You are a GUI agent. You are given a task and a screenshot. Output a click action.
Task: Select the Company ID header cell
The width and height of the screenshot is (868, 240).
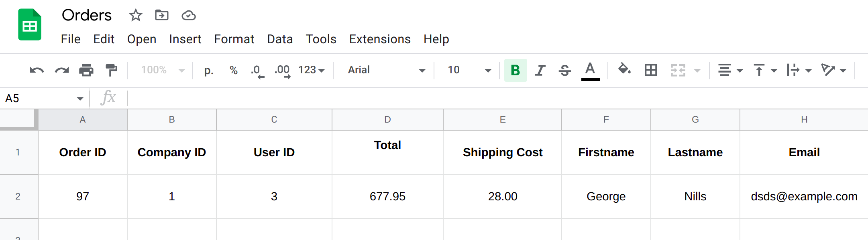[172, 152]
